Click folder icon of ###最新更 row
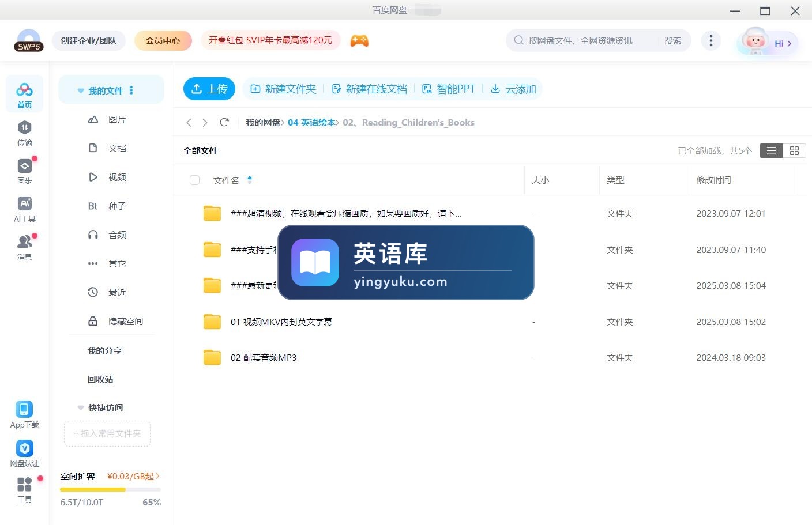Viewport: 812px width, 525px height. (212, 285)
